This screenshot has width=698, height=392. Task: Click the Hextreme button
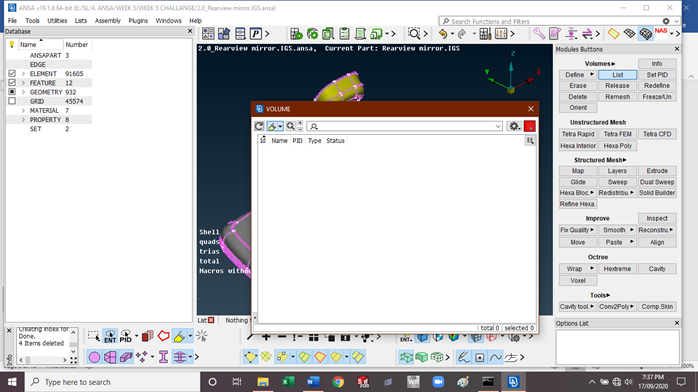coord(617,269)
